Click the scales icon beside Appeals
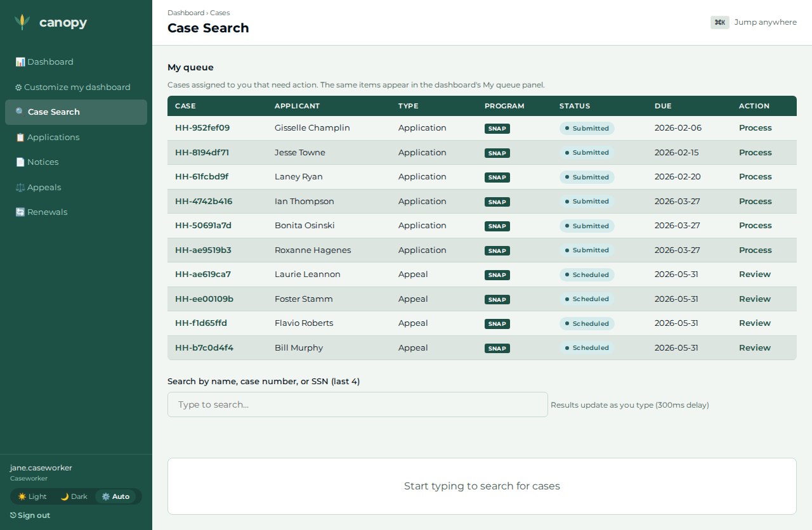The width and height of the screenshot is (812, 530). click(20, 188)
